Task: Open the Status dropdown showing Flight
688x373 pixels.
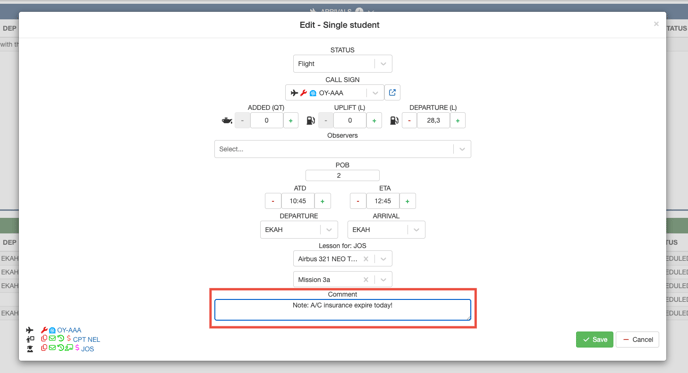Action: coord(343,64)
